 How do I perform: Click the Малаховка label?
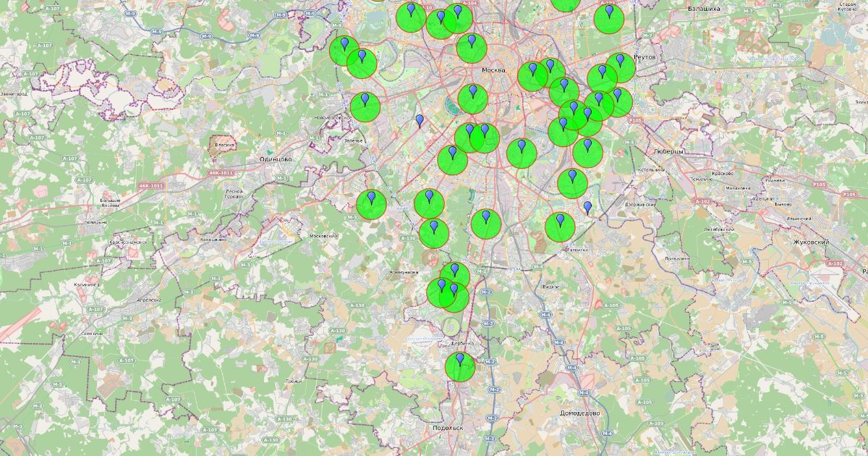pyautogui.click(x=739, y=187)
